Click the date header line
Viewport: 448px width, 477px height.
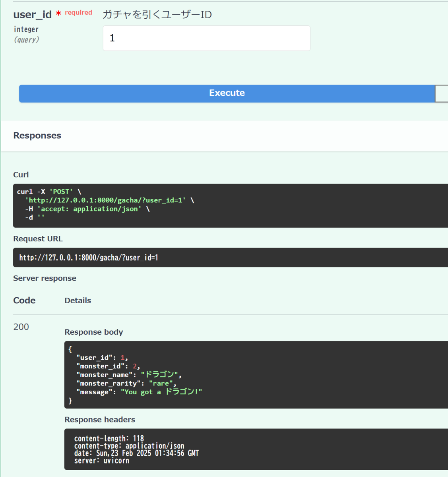(136, 453)
